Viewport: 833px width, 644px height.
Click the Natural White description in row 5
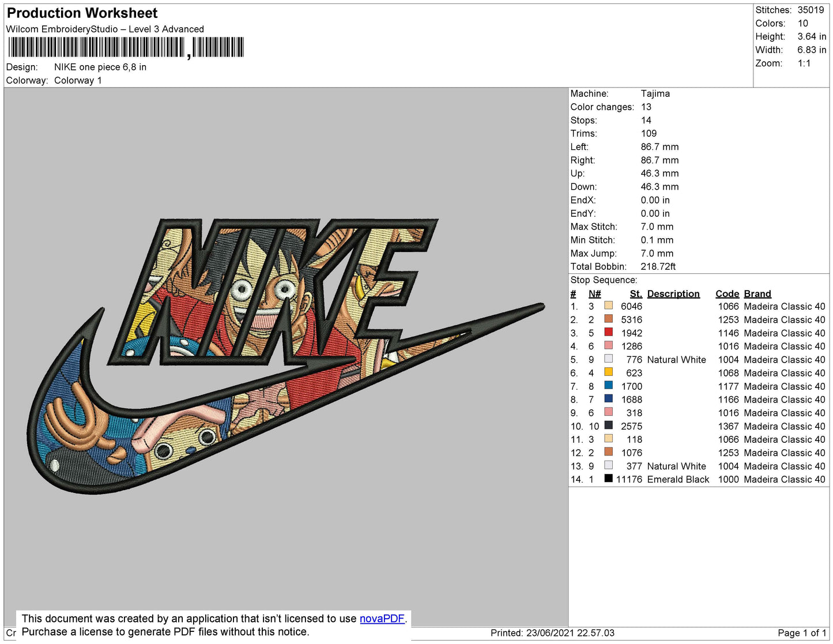click(x=676, y=359)
